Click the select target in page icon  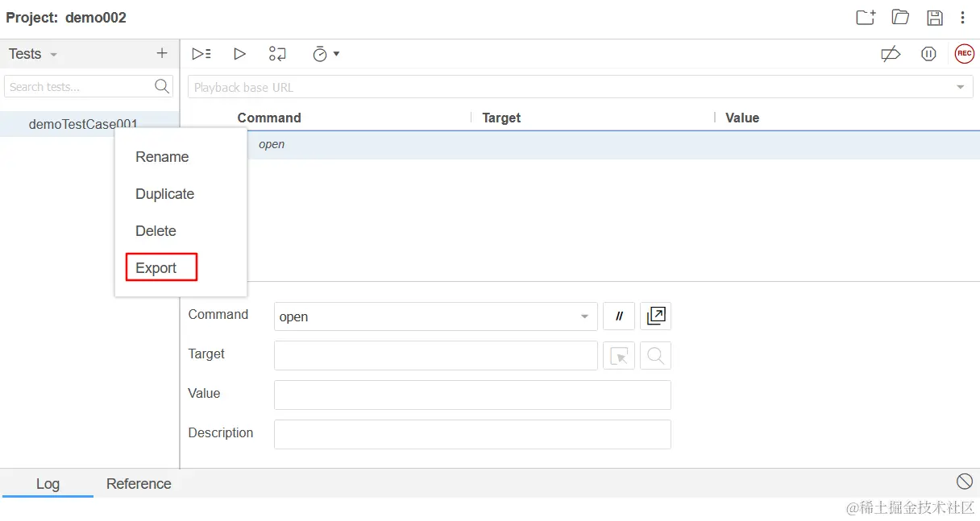tap(619, 356)
